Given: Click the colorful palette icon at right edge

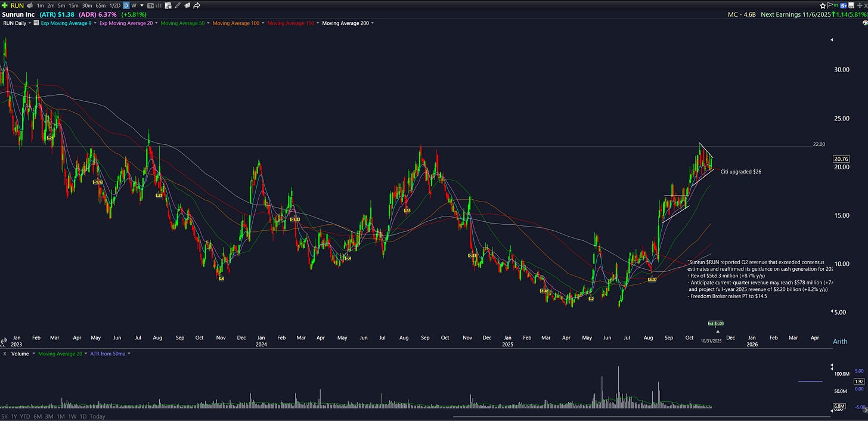Looking at the screenshot, I should pos(866,23).
